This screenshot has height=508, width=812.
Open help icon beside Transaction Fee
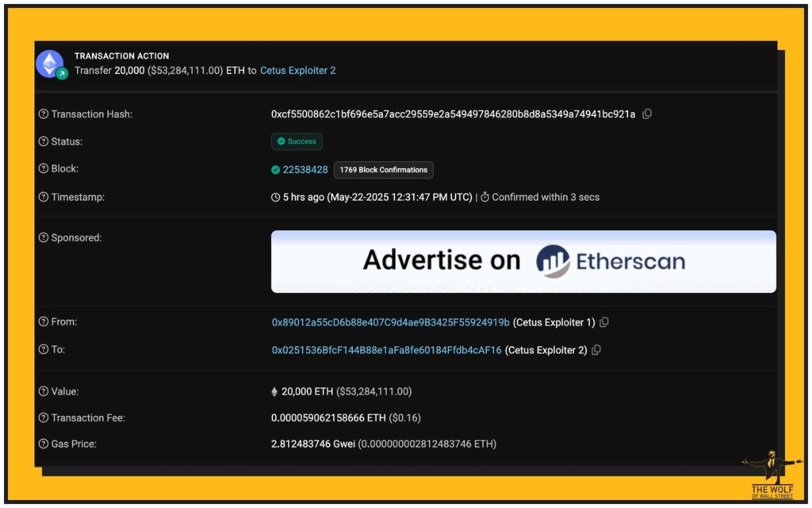[x=44, y=418]
